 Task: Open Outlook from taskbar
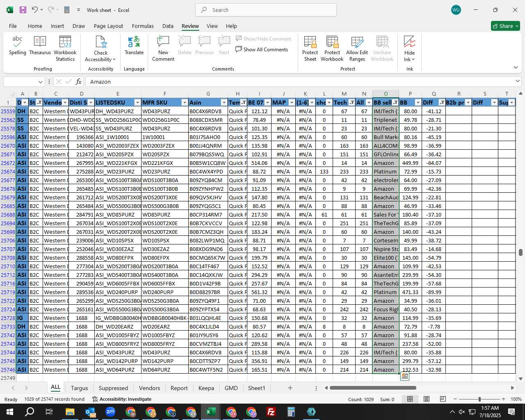pos(90,412)
